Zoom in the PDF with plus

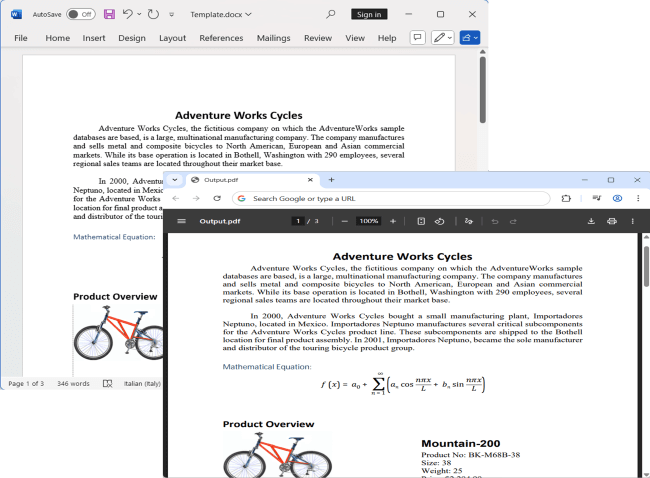click(393, 221)
